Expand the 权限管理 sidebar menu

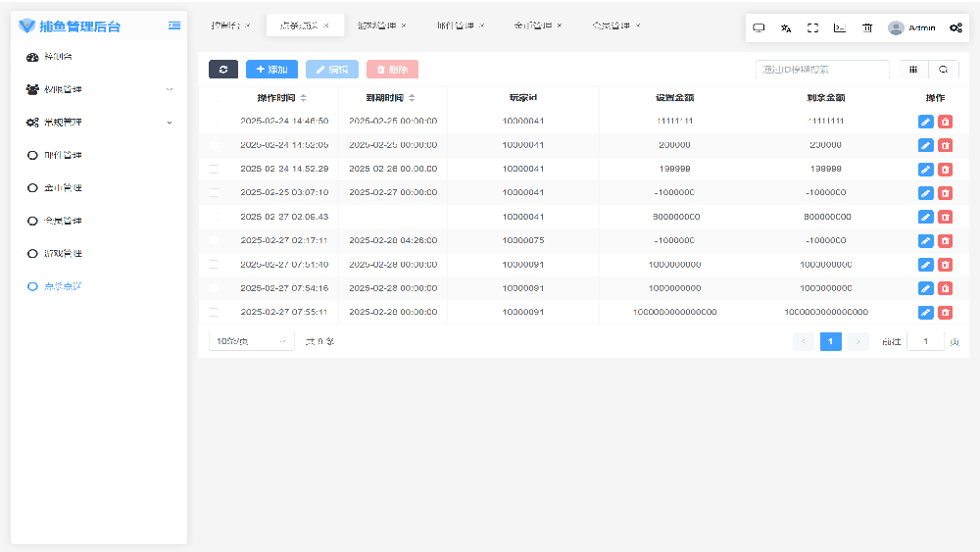[x=98, y=89]
